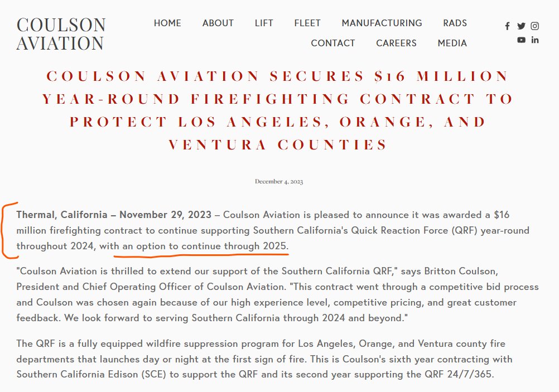Navigate to the CAREERS page
Image resolution: width=559 pixels, height=392 pixels.
click(396, 43)
